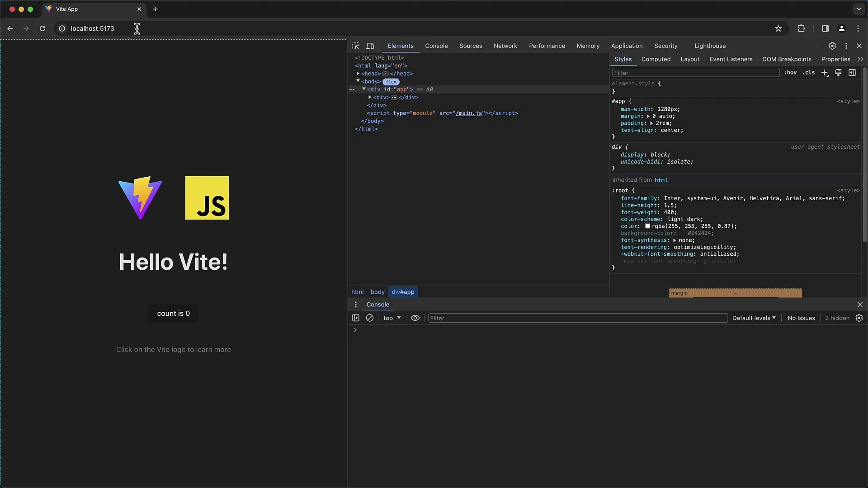This screenshot has height=488, width=868.
Task: Click the Styles pane vertical scrollbar
Action: pos(864,155)
